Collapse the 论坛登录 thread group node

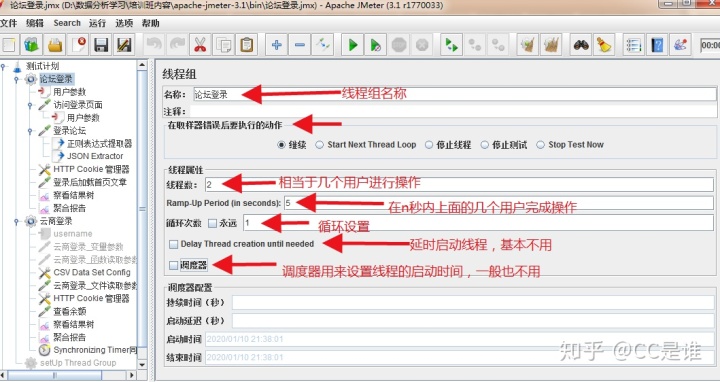[x=17, y=79]
